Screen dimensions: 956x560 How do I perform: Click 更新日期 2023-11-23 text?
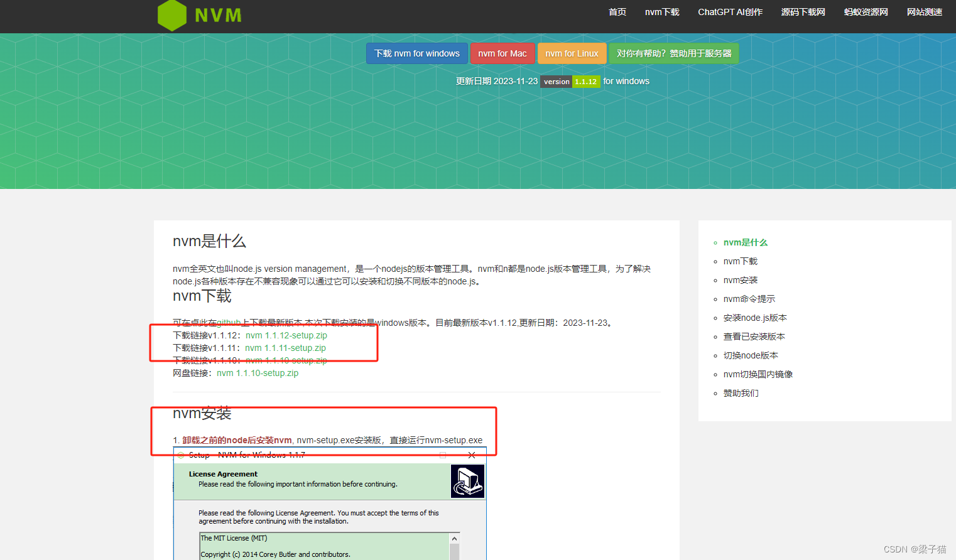click(x=497, y=81)
